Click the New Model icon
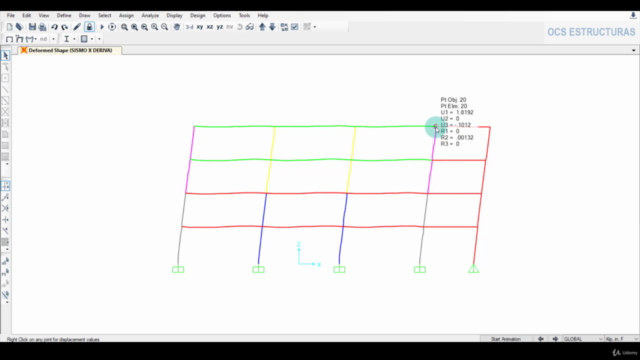640x360 pixels. click(9, 27)
